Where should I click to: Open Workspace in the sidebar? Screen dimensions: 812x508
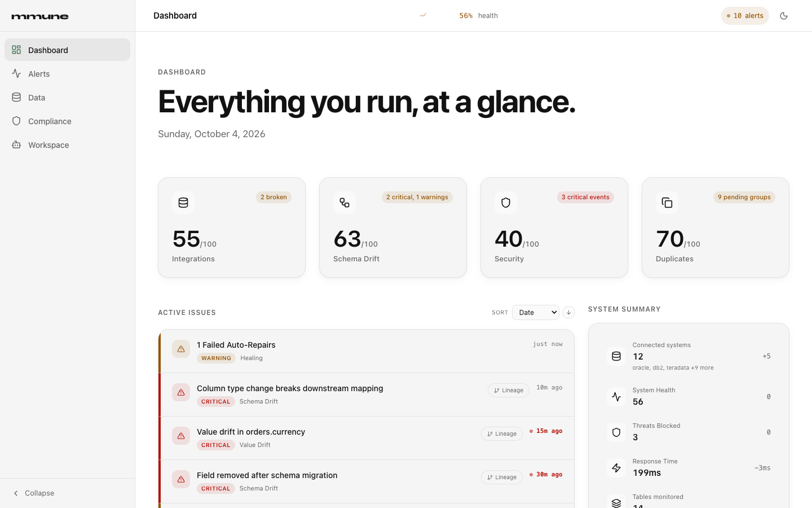(x=67, y=144)
